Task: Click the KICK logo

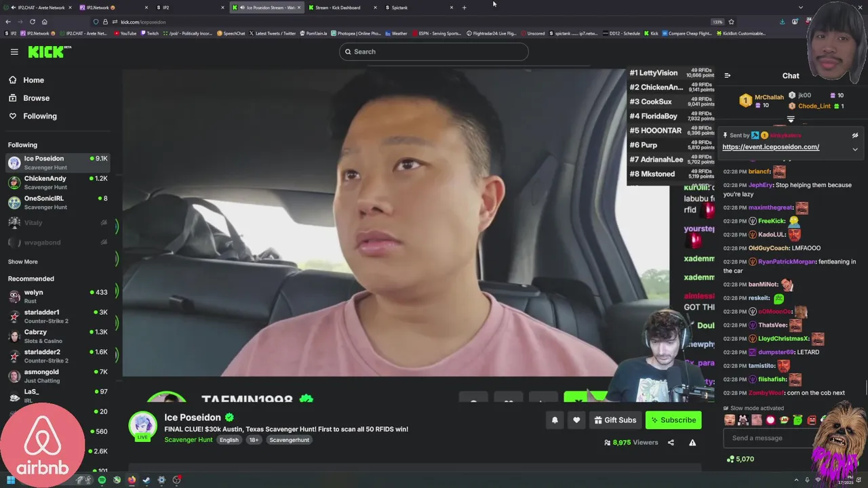Action: click(x=50, y=52)
